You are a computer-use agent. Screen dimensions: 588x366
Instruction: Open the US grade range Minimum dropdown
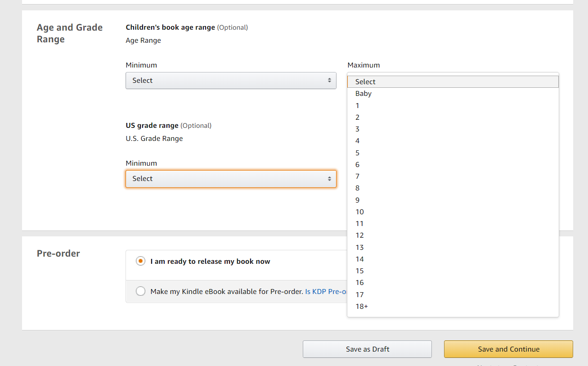tap(231, 179)
